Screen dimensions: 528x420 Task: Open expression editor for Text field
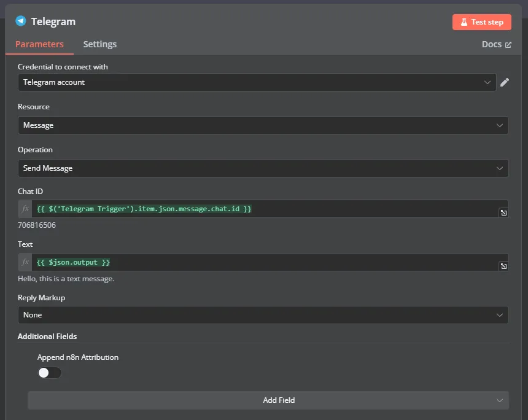coord(503,266)
